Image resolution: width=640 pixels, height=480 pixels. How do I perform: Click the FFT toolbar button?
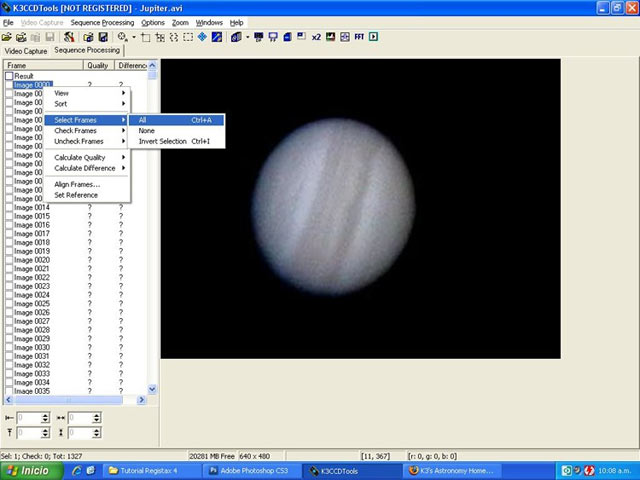pos(359,37)
